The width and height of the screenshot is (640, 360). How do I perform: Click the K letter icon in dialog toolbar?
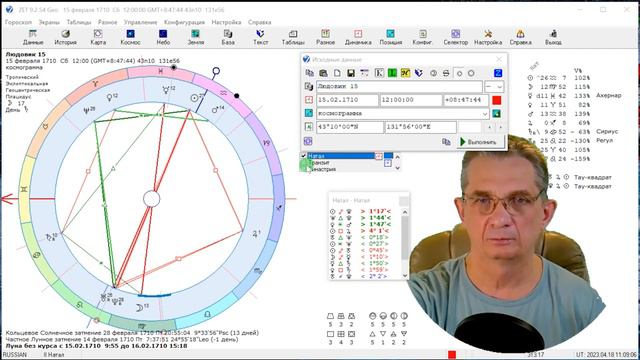(x=379, y=73)
